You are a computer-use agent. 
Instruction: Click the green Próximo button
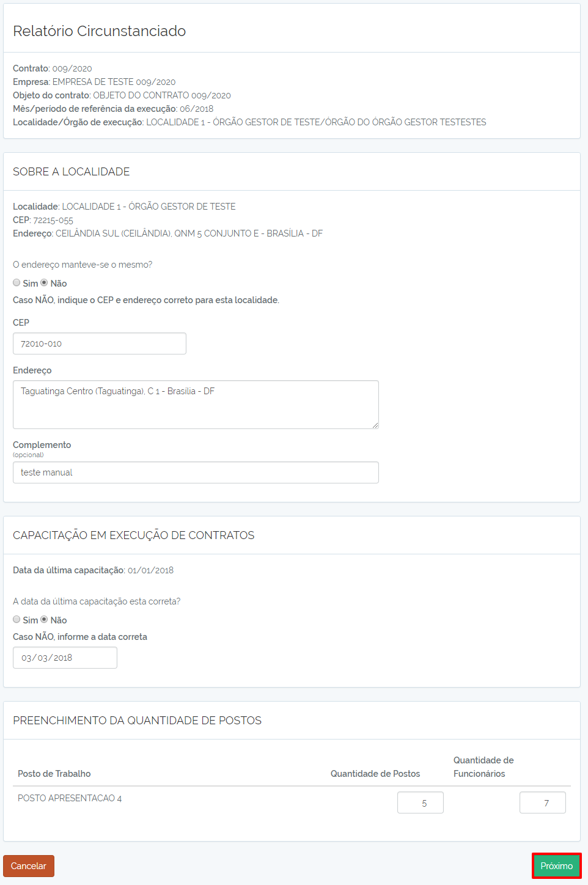coord(557,866)
